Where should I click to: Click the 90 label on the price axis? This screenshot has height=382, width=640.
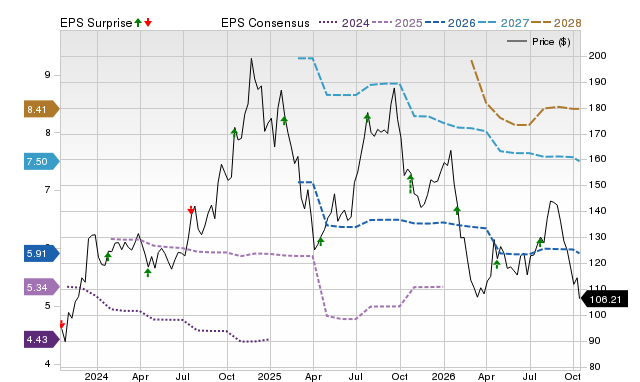595,341
